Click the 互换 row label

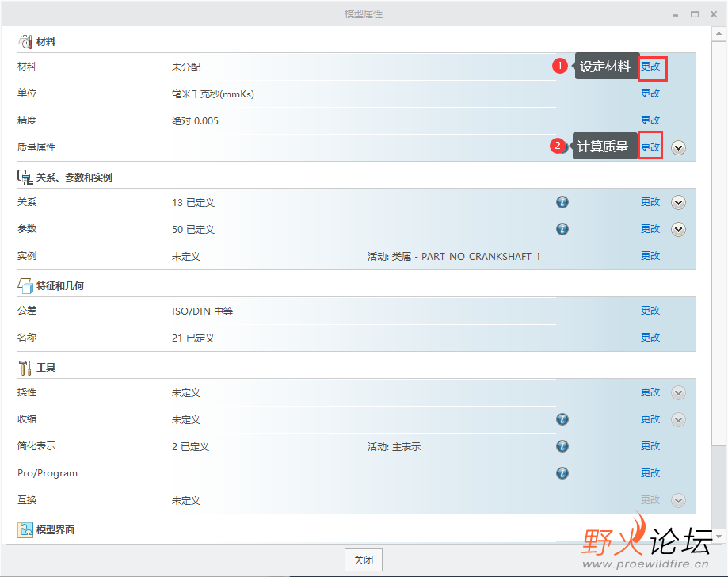(x=27, y=500)
